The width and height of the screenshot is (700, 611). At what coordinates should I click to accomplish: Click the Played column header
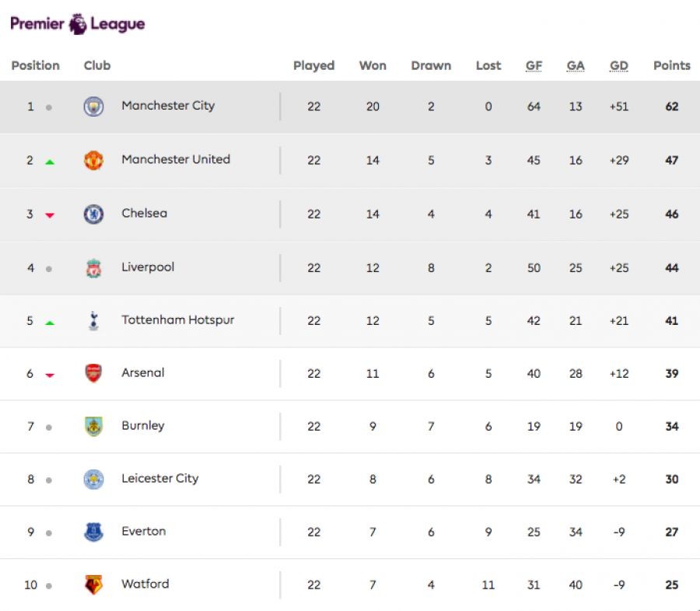[x=313, y=66]
